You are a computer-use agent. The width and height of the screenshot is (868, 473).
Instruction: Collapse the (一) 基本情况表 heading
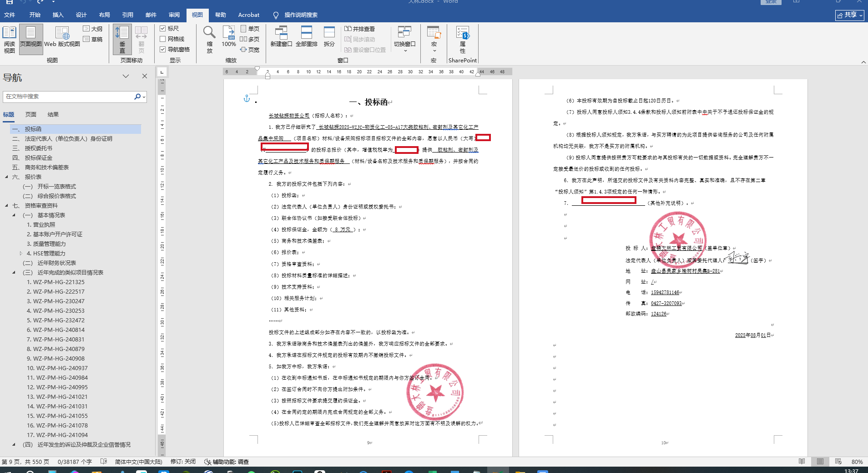(14, 215)
